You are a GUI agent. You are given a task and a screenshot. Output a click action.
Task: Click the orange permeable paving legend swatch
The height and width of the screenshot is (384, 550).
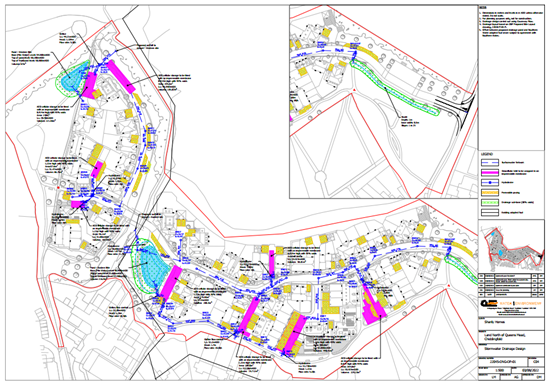490,193
